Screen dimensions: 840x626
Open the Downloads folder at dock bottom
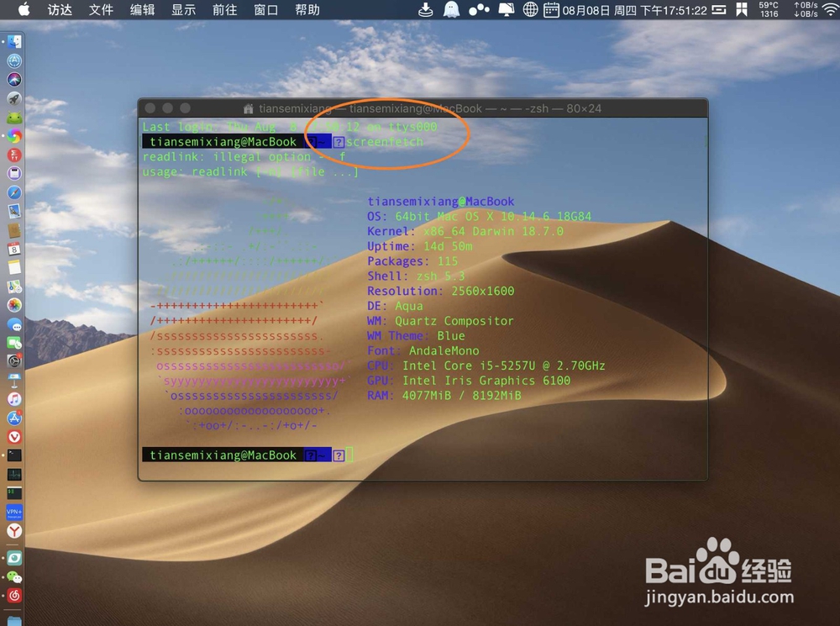click(14, 621)
